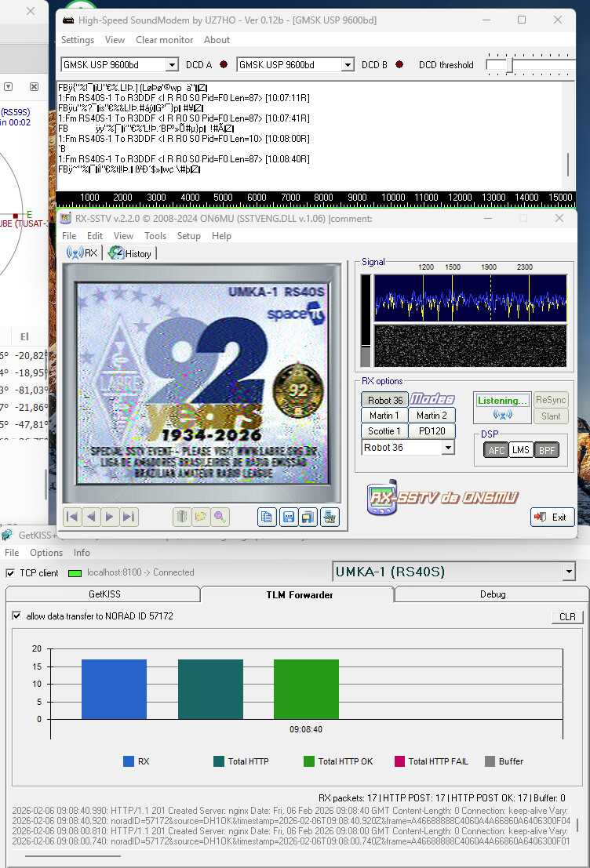
Task: Uncheck the TCP client checkbox
Action: coord(10,573)
